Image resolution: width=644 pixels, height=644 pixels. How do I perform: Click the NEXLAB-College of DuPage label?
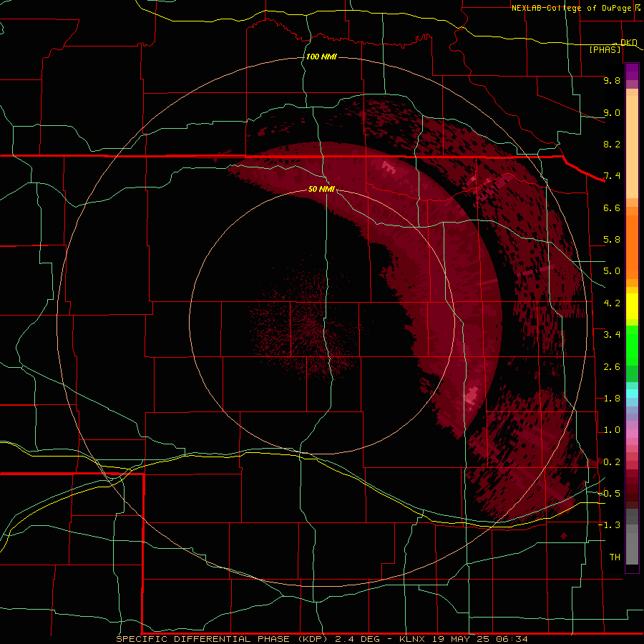[x=572, y=8]
